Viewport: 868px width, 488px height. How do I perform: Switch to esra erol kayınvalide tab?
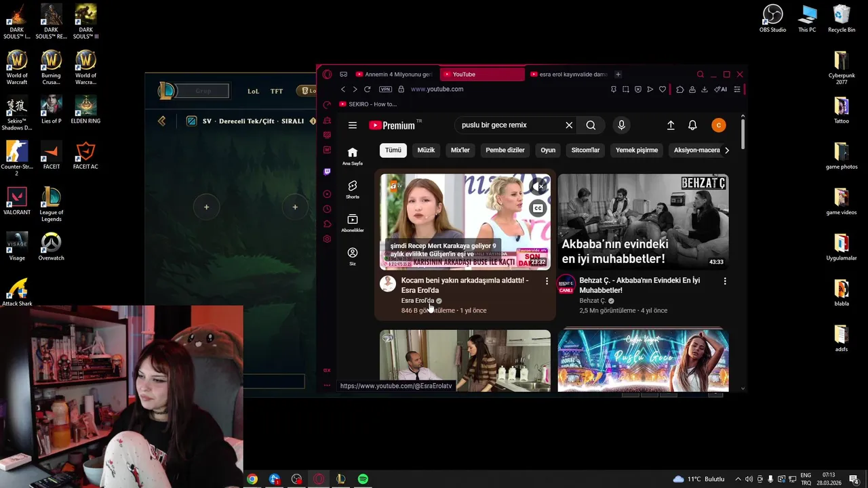pos(569,75)
